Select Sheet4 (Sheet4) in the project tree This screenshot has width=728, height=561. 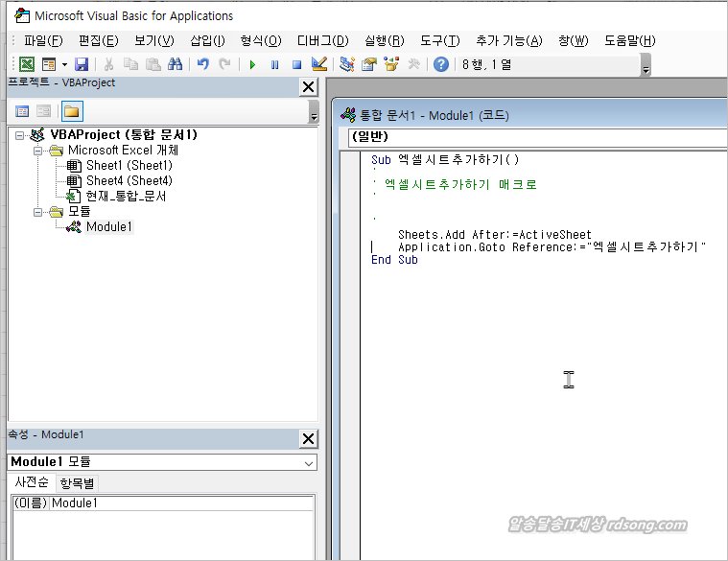click(129, 180)
